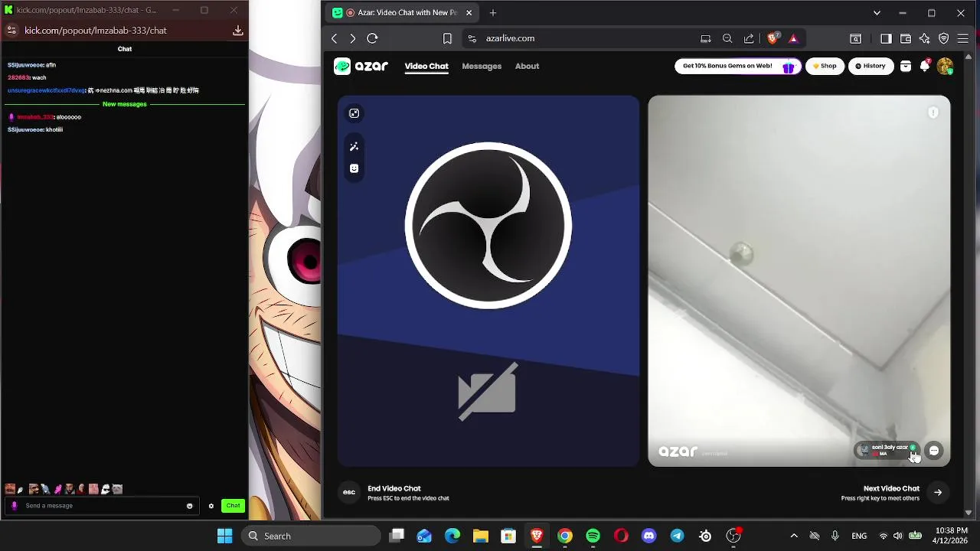
Task: Open the volume control in tray
Action: [x=898, y=536]
